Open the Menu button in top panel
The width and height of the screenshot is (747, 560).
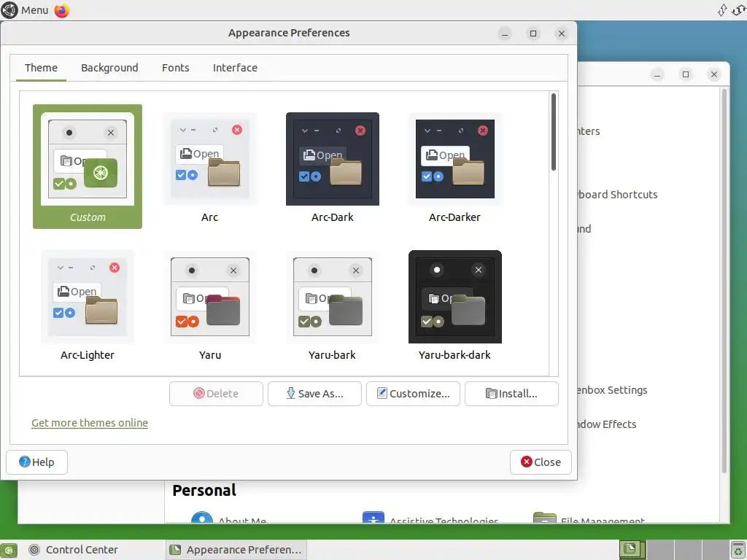(x=25, y=10)
